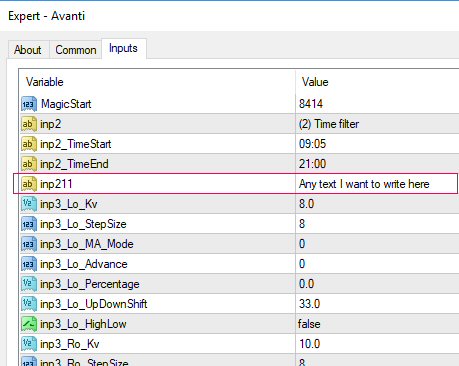The image size is (459, 366).
Task: Edit 'Any text I want to write here'
Action: click(364, 184)
